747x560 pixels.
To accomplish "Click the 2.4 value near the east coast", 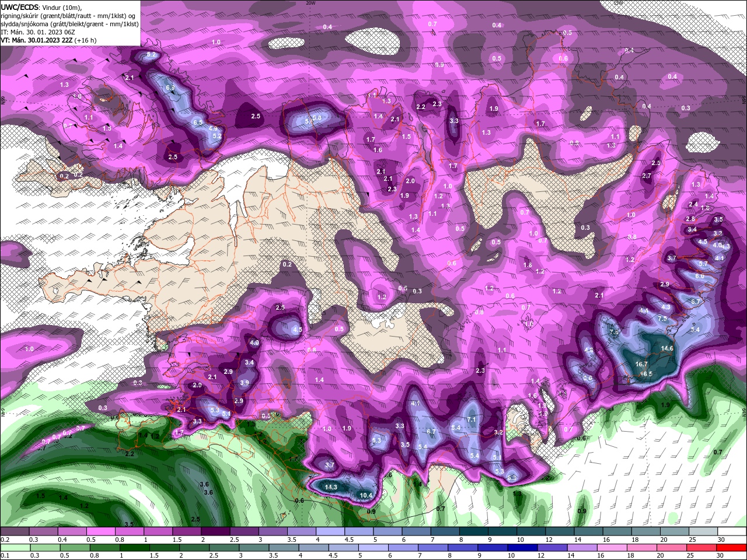I will click(693, 204).
